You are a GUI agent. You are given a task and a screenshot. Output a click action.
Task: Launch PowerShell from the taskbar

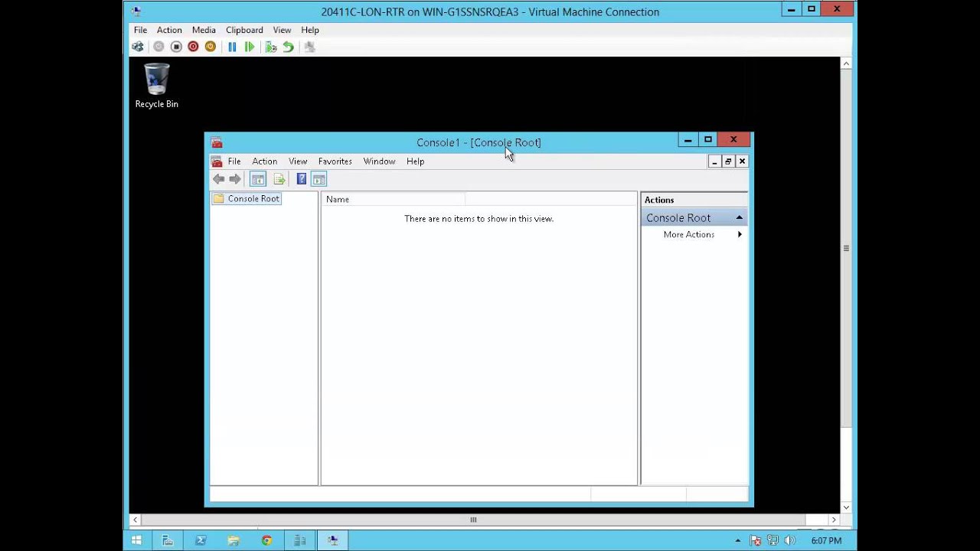[x=201, y=540]
